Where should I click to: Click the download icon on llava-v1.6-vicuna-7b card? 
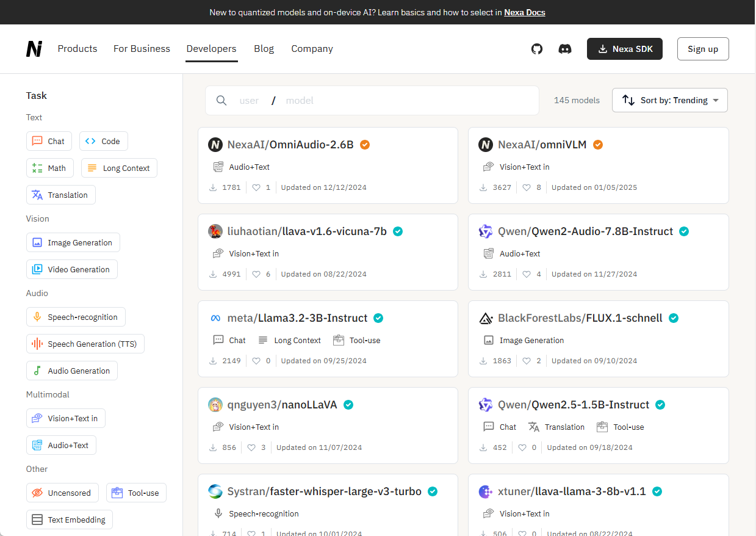tap(213, 274)
